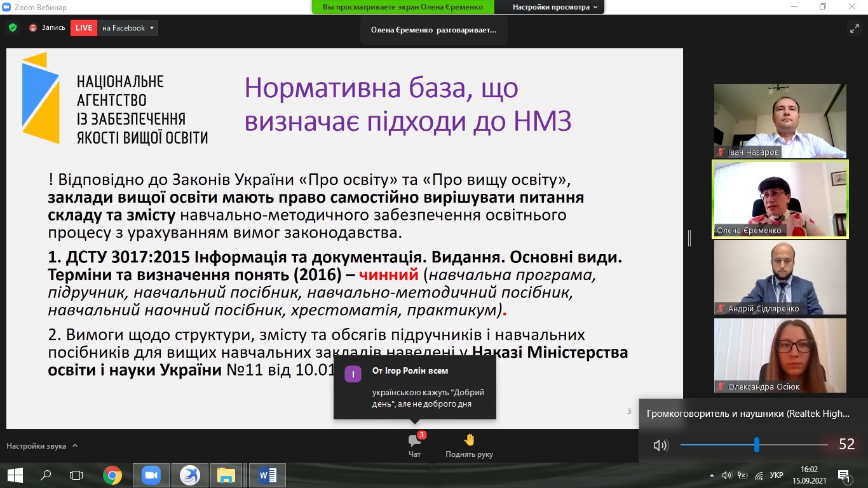Mute speakers via the volume flyout speaker icon

661,445
